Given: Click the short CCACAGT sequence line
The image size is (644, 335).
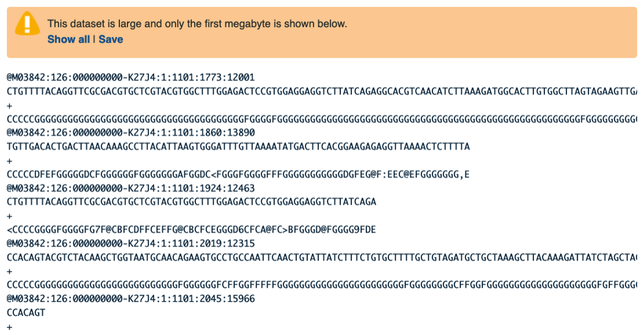Looking at the screenshot, I should (26, 313).
